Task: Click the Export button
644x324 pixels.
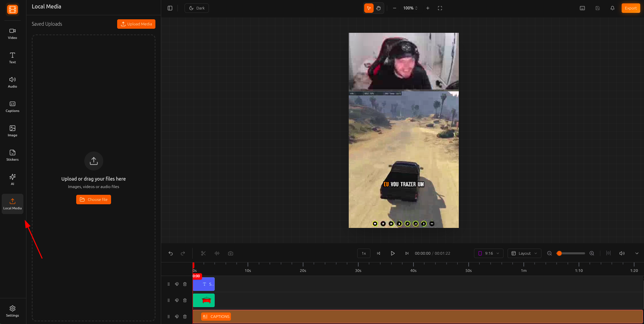Action: point(630,8)
